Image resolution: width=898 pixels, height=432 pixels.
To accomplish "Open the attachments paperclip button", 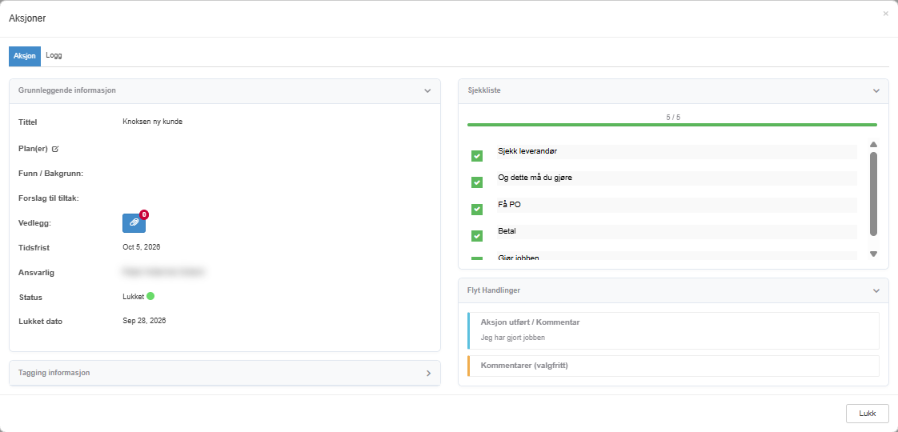I will pyautogui.click(x=134, y=223).
